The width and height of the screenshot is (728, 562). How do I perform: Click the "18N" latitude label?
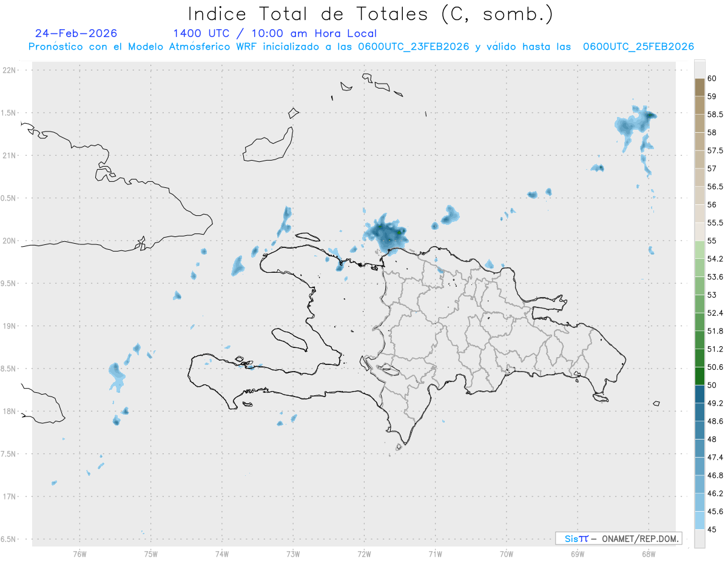(x=9, y=411)
